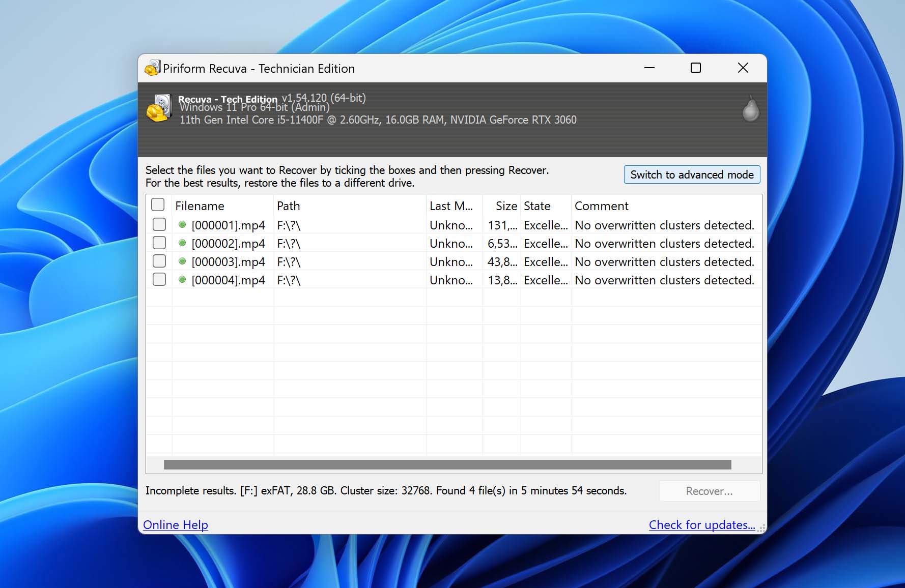Click the size cell 6,53... of [000002].mp4
The image size is (905, 588).
[x=502, y=243]
